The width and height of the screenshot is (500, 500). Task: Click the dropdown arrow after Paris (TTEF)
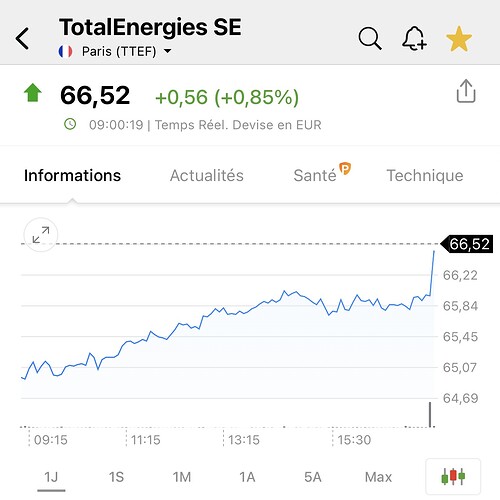click(x=168, y=51)
